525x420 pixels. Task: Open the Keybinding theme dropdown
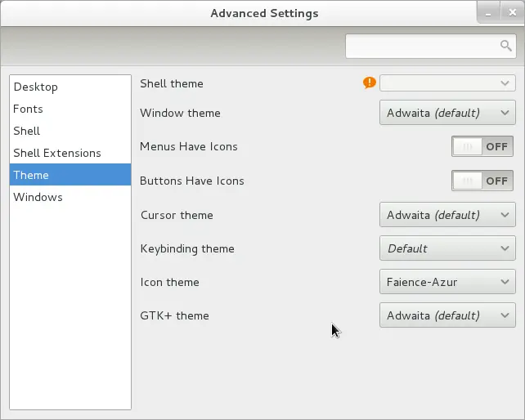pyautogui.click(x=447, y=248)
